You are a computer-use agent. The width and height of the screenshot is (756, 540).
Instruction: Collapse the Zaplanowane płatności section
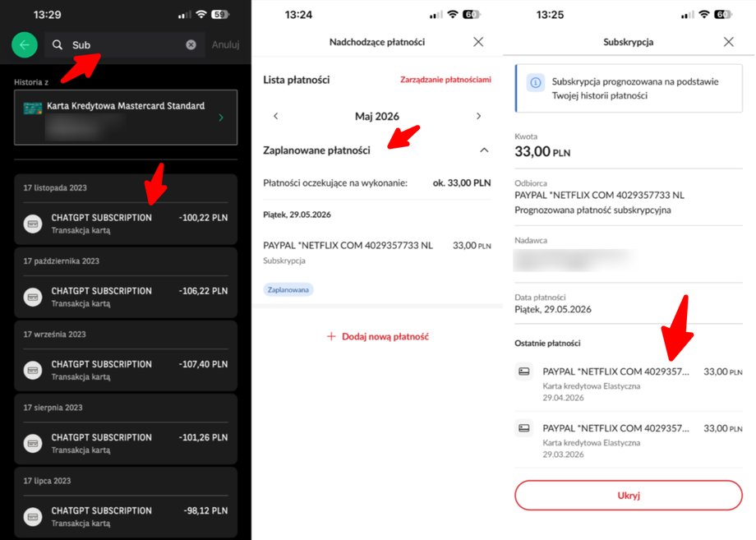pyautogui.click(x=484, y=150)
